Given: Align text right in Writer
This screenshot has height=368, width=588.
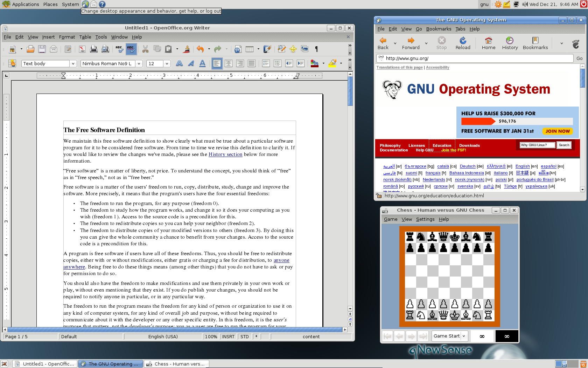Looking at the screenshot, I should point(240,63).
